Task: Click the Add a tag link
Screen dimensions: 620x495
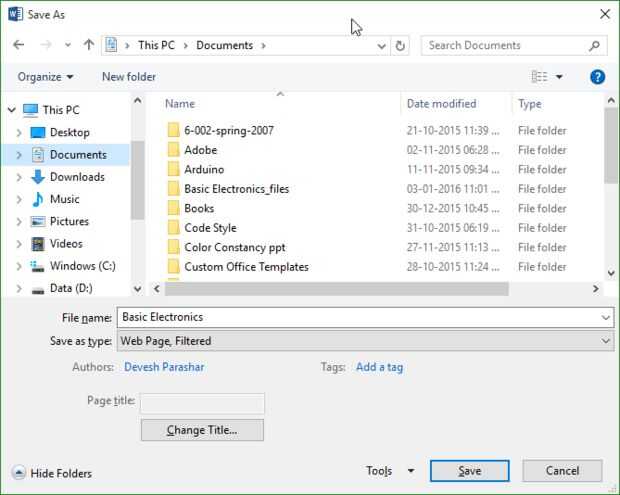Action: pos(379,367)
